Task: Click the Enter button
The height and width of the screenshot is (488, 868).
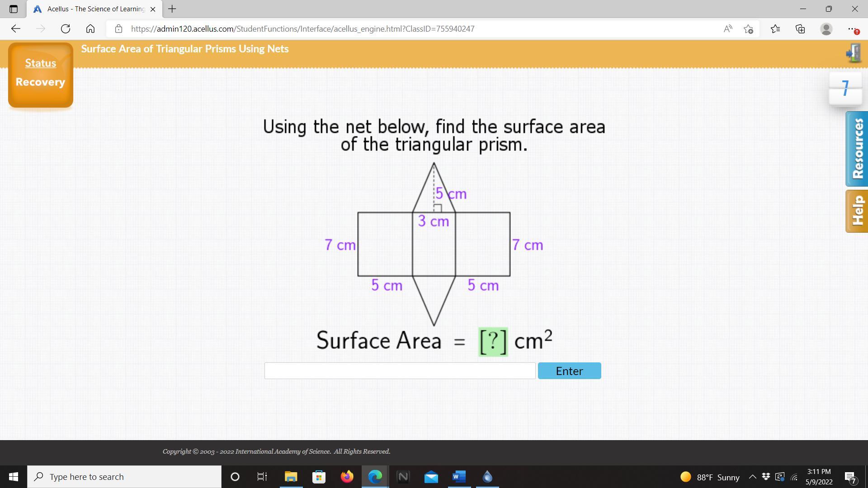Action: [x=569, y=371]
